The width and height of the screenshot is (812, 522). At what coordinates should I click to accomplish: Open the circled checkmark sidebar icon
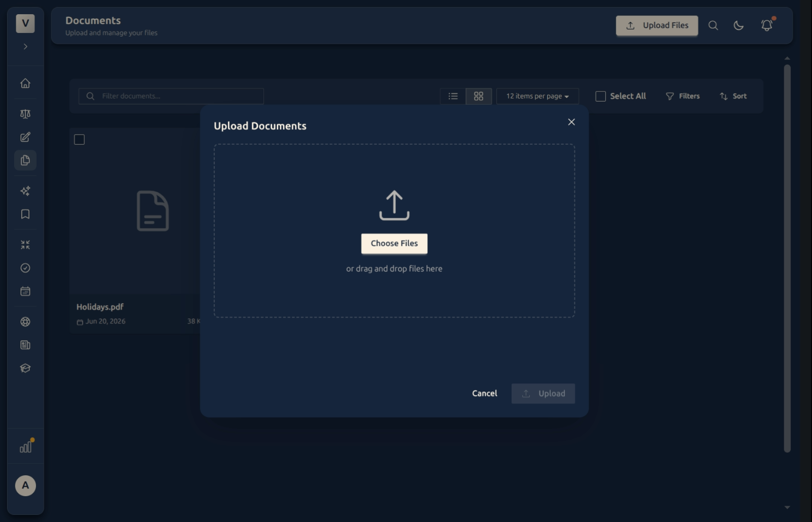click(x=25, y=268)
